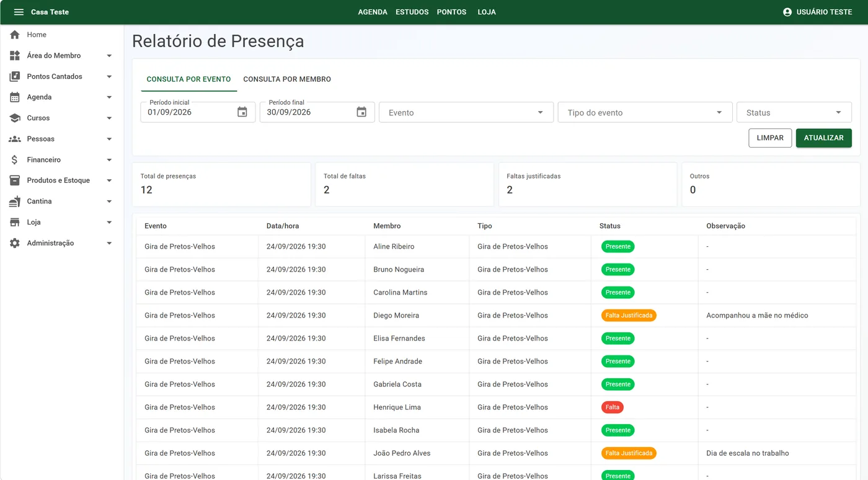Click the Cantina food icon

click(15, 202)
